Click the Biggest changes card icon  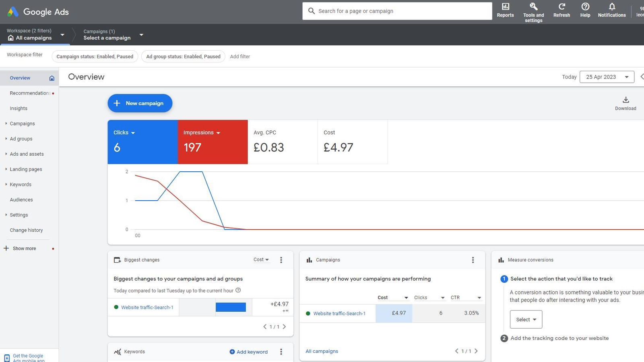[x=117, y=260]
